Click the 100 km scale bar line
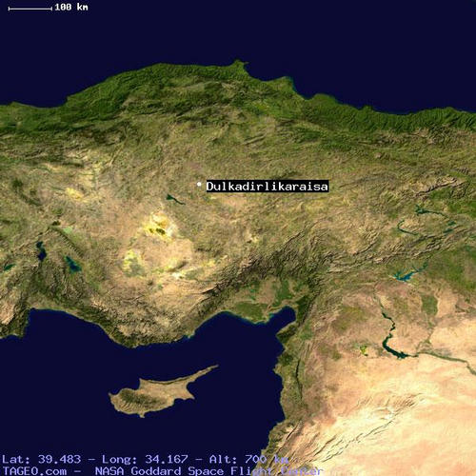Image resolution: width=476 pixels, height=476 pixels. click(x=30, y=9)
